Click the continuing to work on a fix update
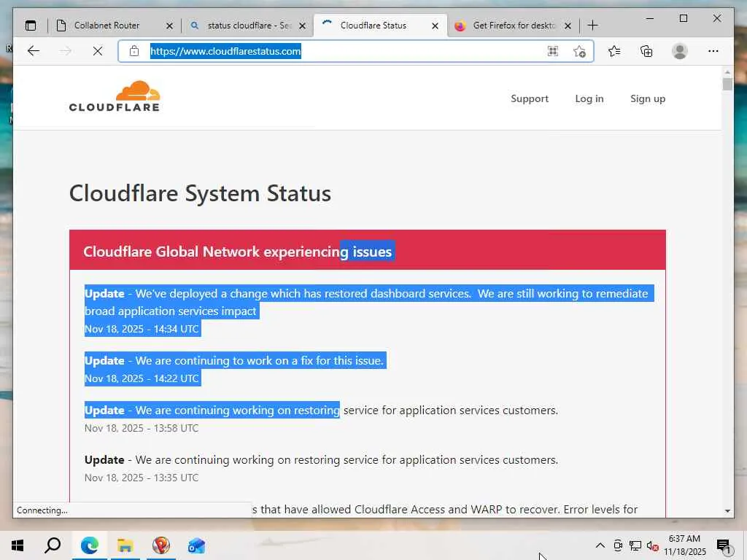The image size is (747, 560). (x=234, y=360)
